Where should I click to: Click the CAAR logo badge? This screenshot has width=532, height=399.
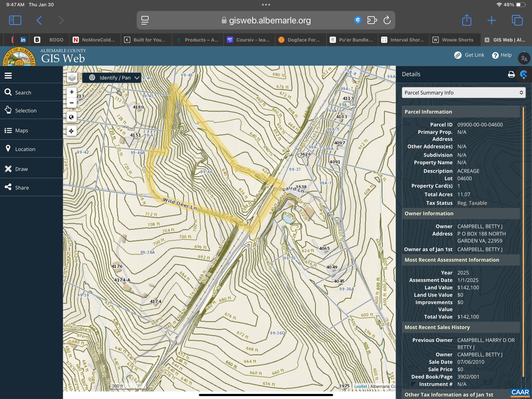click(x=520, y=393)
